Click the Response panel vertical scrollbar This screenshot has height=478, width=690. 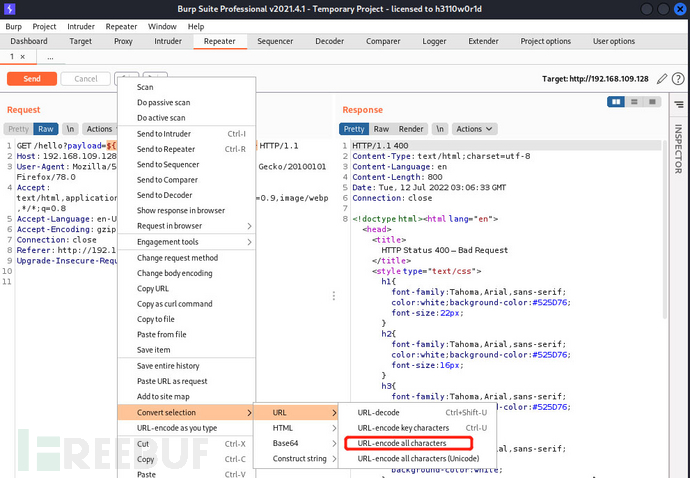pyautogui.click(x=664, y=231)
